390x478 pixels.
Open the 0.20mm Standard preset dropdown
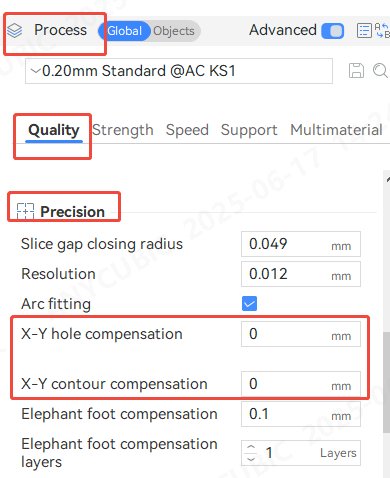point(179,71)
